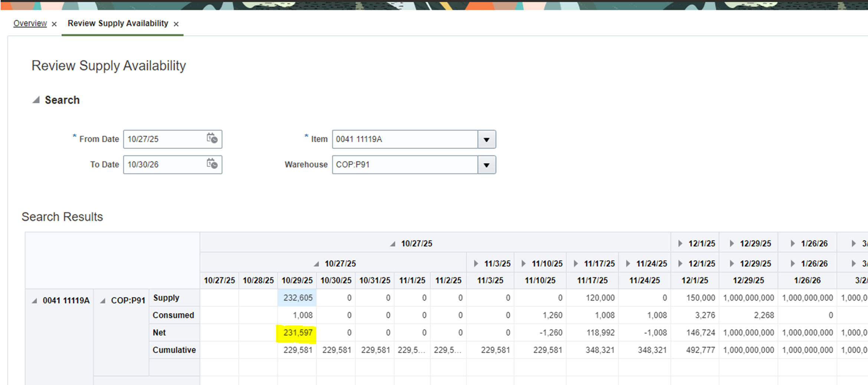Image resolution: width=868 pixels, height=385 pixels.
Task: Click the Cumulative value 348,321 under 11/17/25
Action: 593,350
